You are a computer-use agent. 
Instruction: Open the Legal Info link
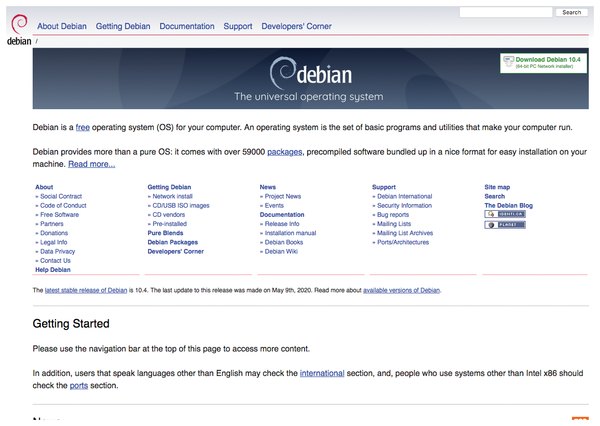click(54, 242)
